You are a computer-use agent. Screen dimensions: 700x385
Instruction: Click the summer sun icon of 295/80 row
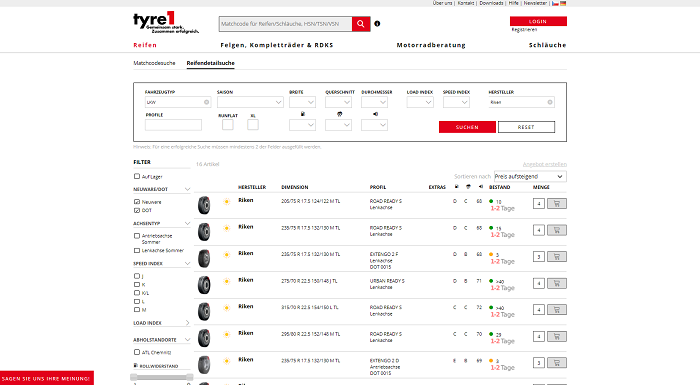pyautogui.click(x=227, y=334)
